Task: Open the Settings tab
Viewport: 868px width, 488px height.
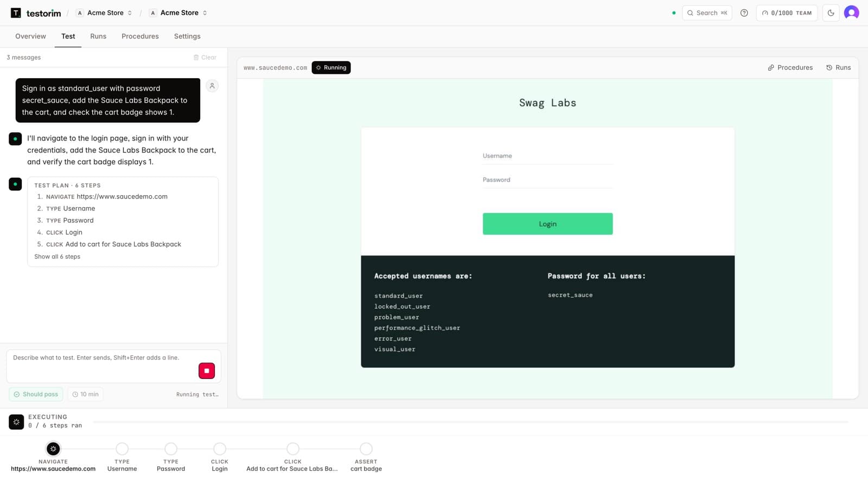Action: point(187,36)
